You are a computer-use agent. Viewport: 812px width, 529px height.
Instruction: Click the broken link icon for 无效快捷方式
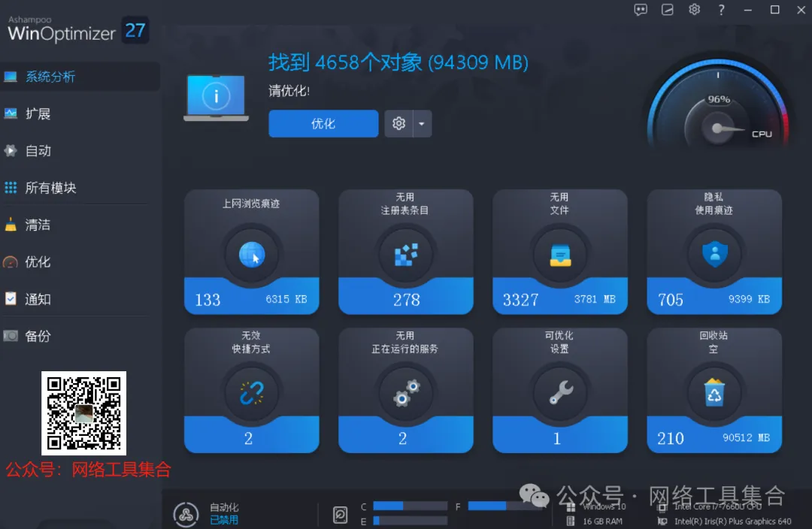point(252,394)
